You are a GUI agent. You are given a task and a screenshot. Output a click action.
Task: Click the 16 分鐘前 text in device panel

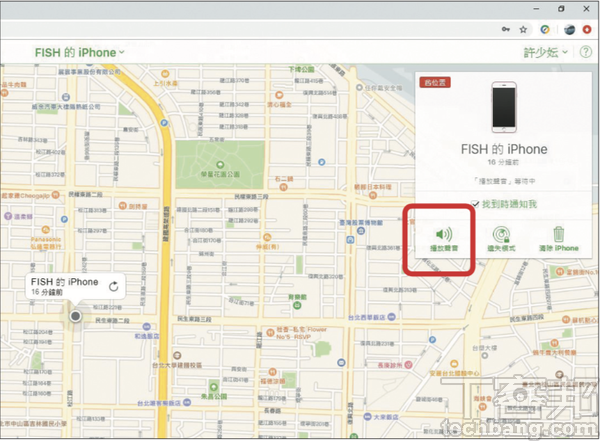click(503, 162)
